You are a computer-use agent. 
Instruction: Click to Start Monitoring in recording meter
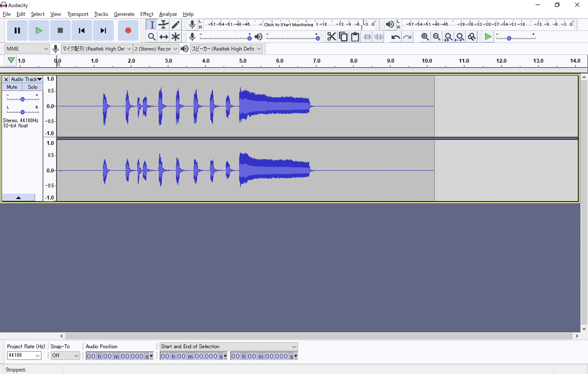pos(288,25)
